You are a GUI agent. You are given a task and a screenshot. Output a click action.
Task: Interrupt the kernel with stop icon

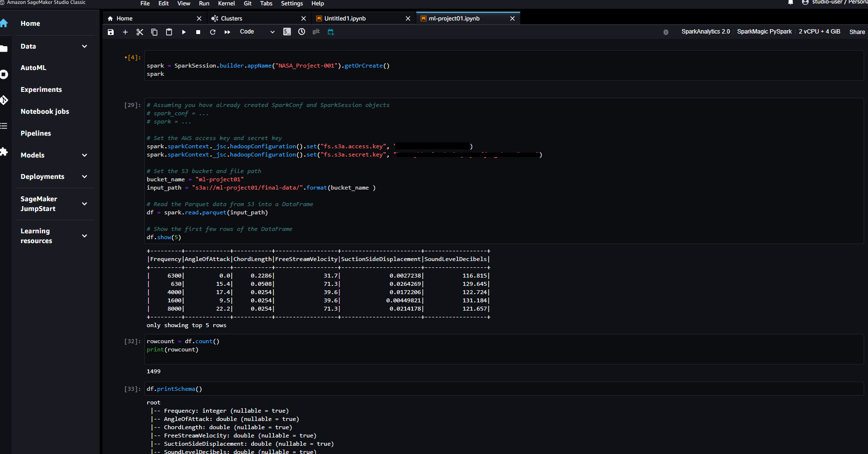click(x=198, y=32)
